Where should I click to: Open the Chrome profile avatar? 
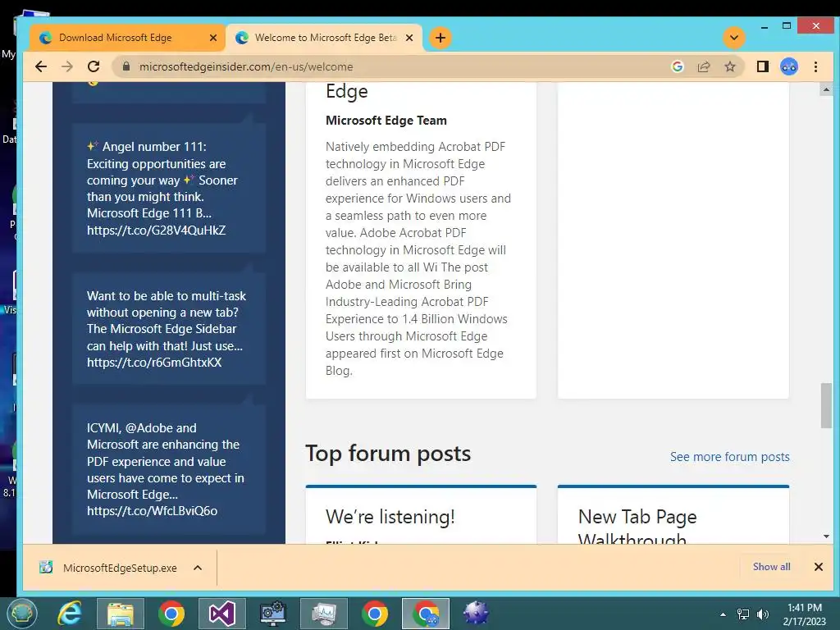[789, 66]
